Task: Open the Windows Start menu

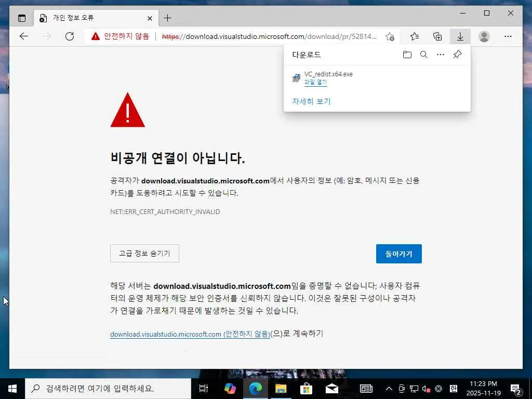Action: click(12, 389)
